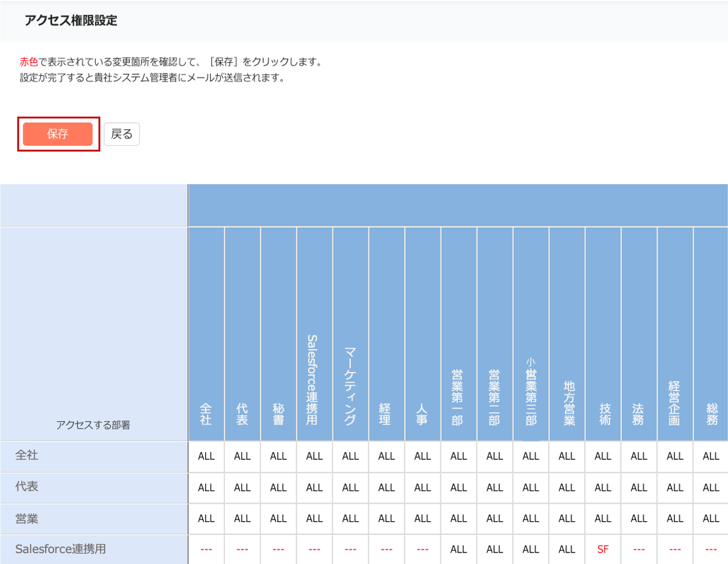Viewport: 728px width, 564px height.
Task: Click ALL in 代表 row, 営業第二部 column
Action: [x=495, y=488]
